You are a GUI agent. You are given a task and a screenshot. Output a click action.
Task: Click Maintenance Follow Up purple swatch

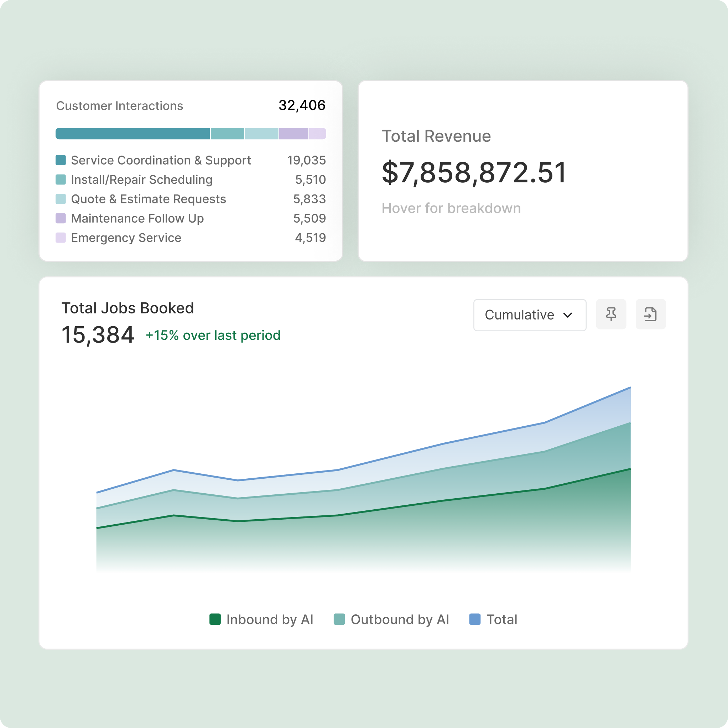tap(61, 218)
